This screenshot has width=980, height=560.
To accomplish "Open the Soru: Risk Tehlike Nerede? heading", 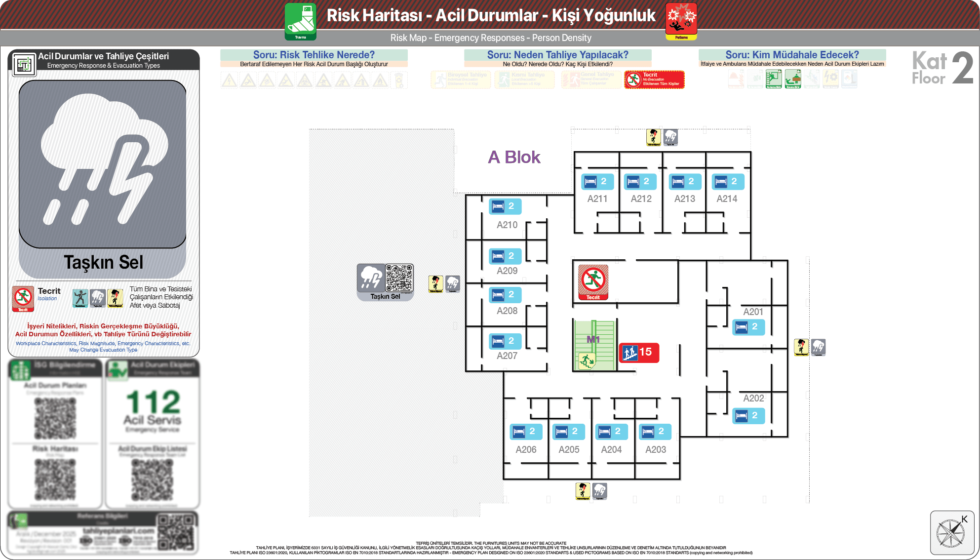I will click(314, 55).
